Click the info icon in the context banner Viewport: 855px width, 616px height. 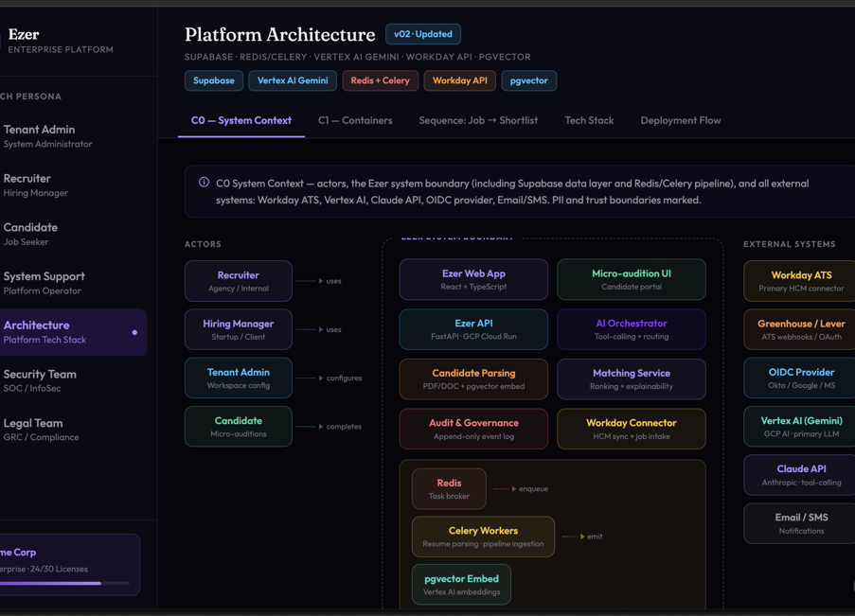click(x=204, y=182)
